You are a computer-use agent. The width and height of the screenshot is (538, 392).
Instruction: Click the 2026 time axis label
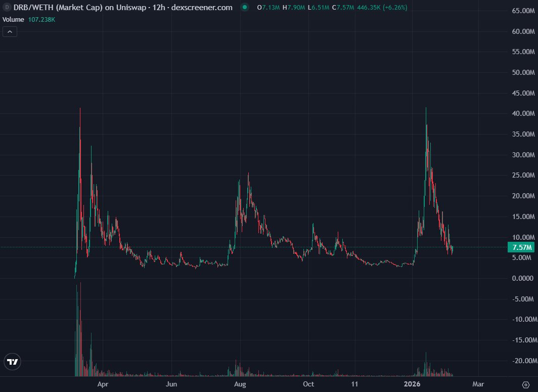click(x=412, y=384)
